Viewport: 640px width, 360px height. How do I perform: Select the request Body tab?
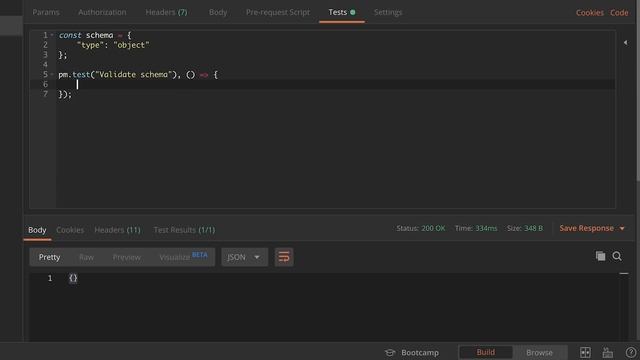[218, 12]
